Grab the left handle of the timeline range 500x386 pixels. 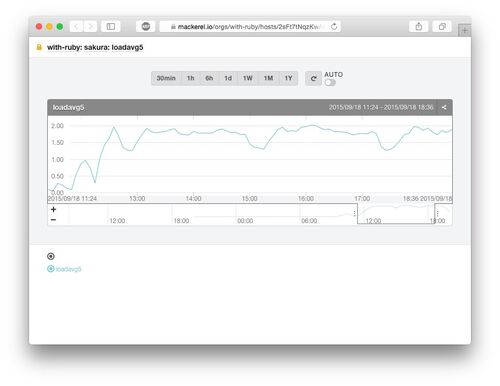tap(354, 213)
